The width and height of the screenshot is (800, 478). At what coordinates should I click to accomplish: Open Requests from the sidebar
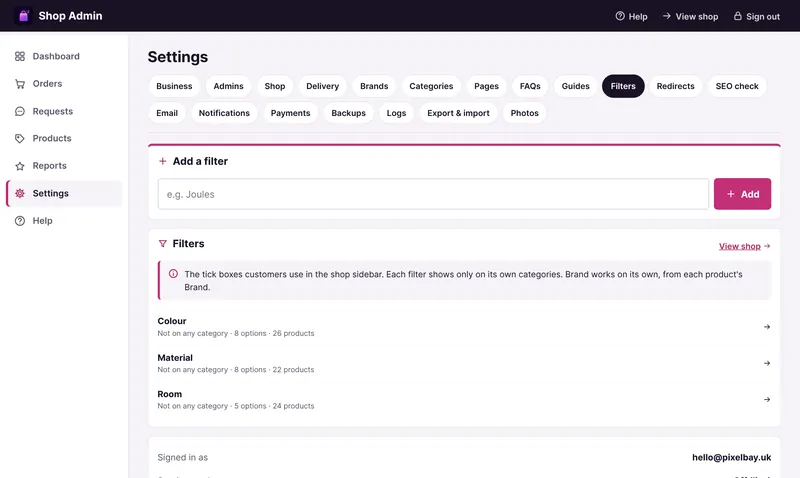pos(64,111)
